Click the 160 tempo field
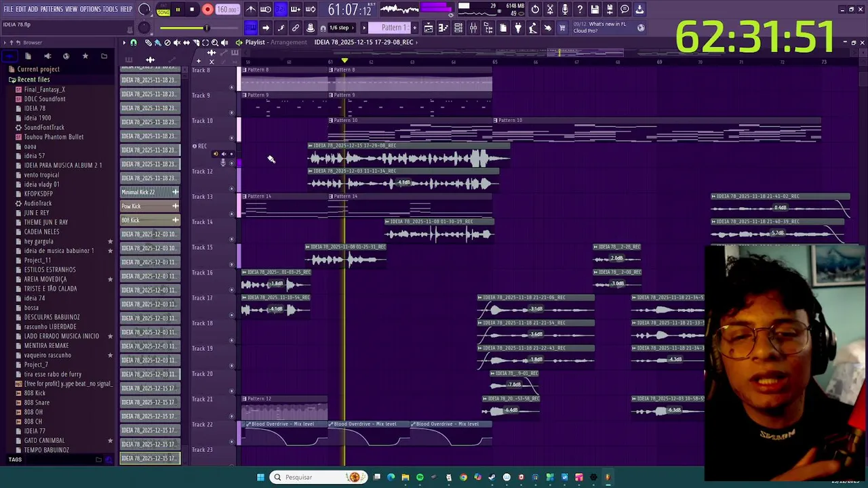 227,10
